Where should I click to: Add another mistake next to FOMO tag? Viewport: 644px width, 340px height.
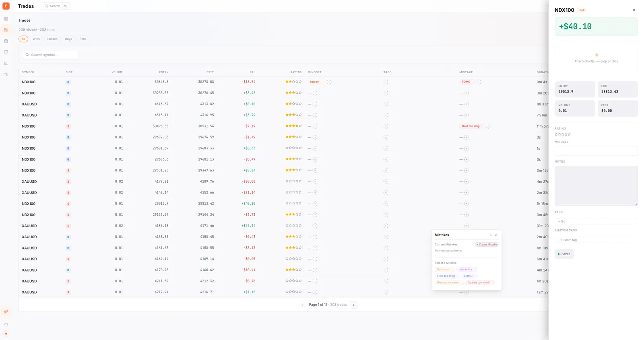pos(479,82)
